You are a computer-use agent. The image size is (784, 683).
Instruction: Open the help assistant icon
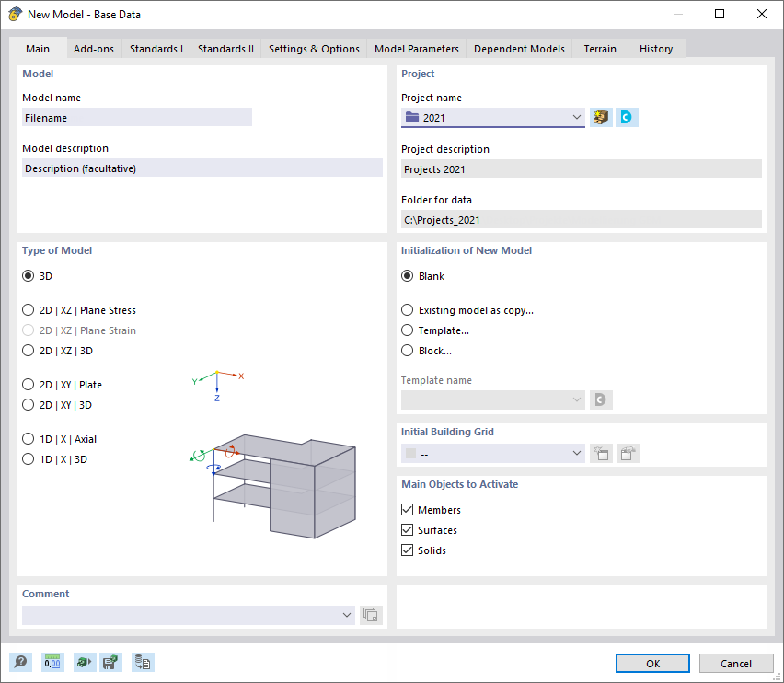[20, 662]
